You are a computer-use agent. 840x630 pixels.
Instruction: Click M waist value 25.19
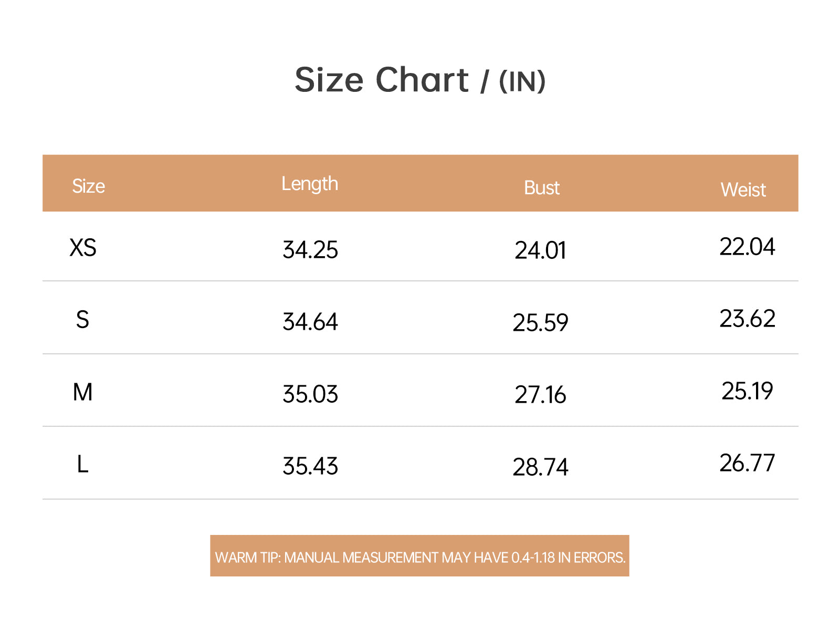coord(747,391)
